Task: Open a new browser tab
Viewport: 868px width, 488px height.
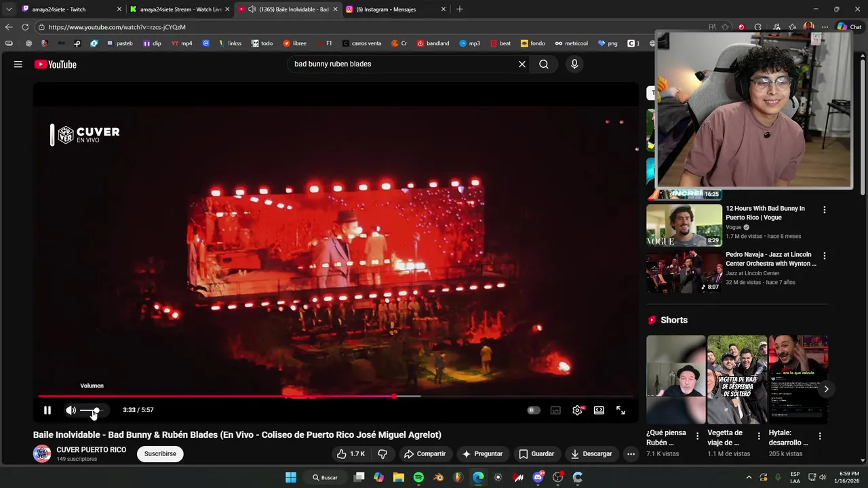Action: click(x=460, y=9)
